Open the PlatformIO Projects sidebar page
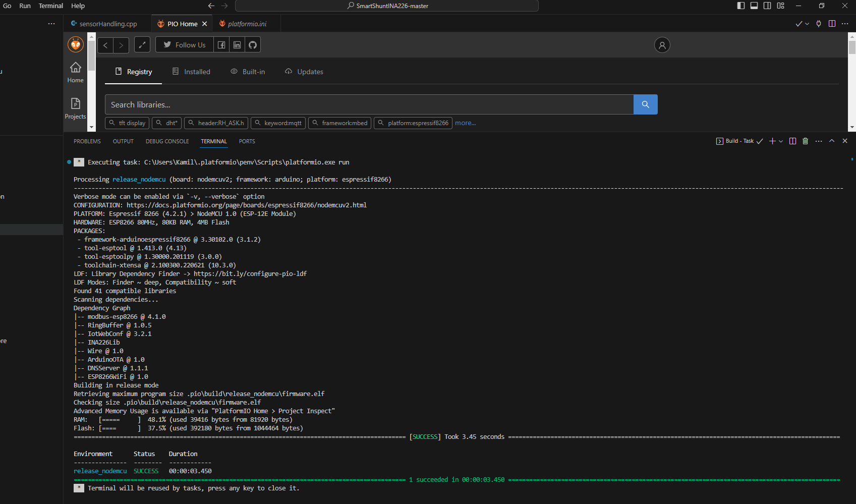This screenshot has height=504, width=856. (75, 108)
